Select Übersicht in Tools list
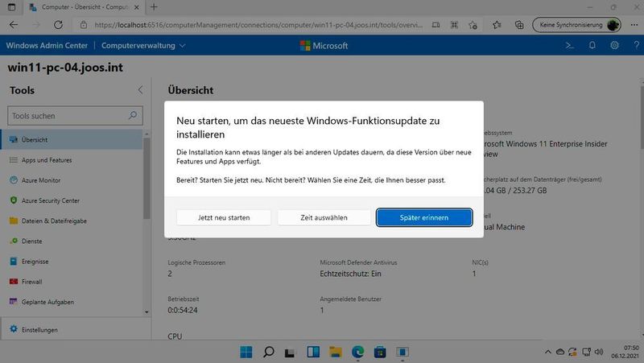This screenshot has width=644, height=363. 72,139
